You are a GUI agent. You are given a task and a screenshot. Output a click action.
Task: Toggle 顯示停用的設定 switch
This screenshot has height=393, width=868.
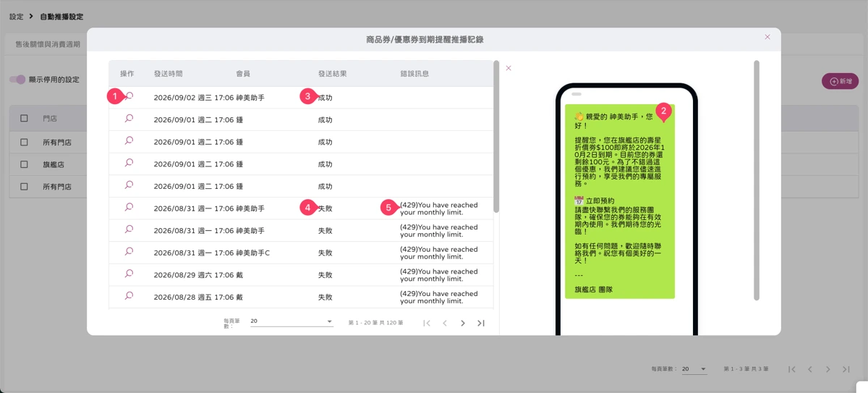17,80
